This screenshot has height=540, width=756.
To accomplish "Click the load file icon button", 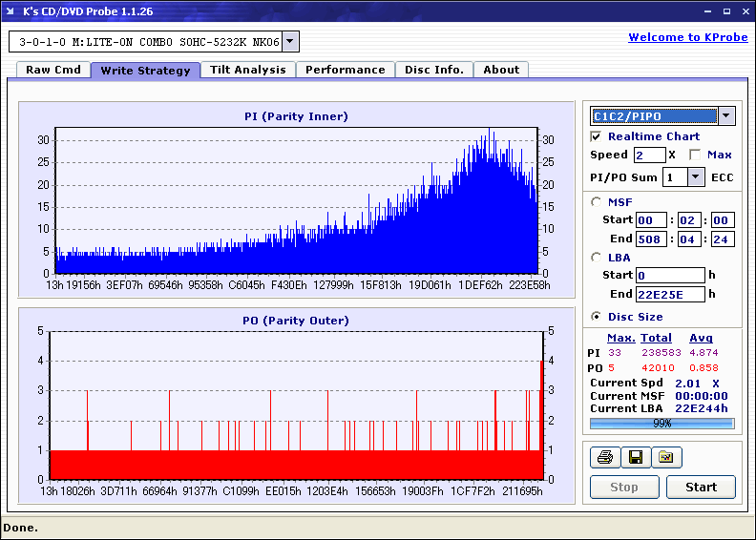I will [666, 458].
